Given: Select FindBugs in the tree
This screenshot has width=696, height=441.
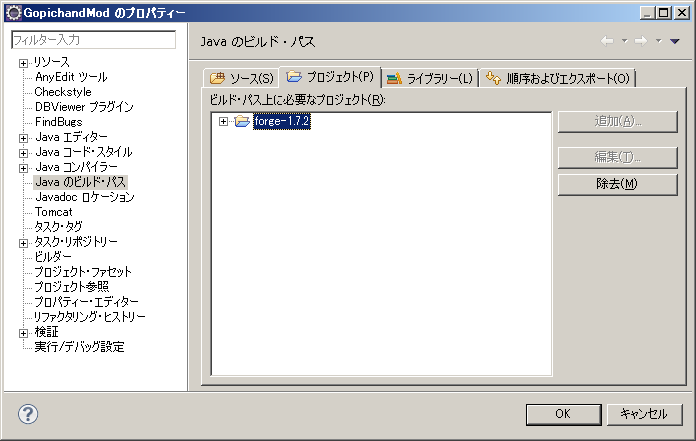Looking at the screenshot, I should point(59,122).
